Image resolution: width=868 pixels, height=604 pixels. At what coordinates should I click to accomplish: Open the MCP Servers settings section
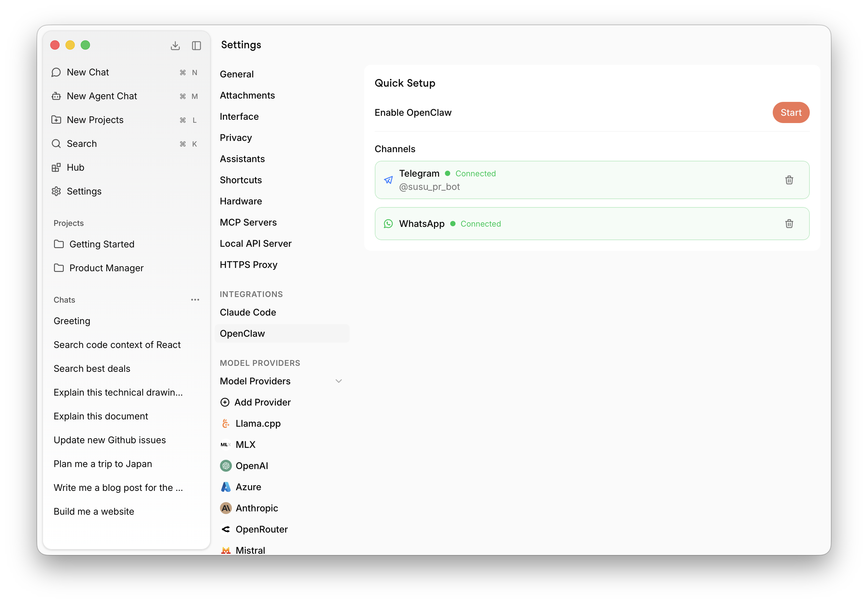248,222
